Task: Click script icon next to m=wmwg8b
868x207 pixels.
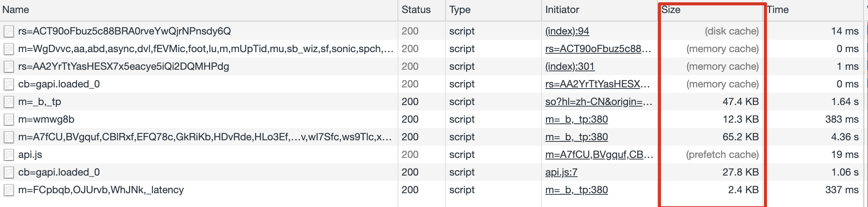Action: coord(9,120)
